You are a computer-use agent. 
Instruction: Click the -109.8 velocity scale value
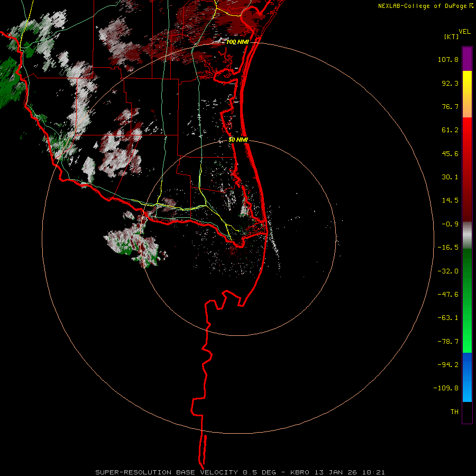coord(446,388)
